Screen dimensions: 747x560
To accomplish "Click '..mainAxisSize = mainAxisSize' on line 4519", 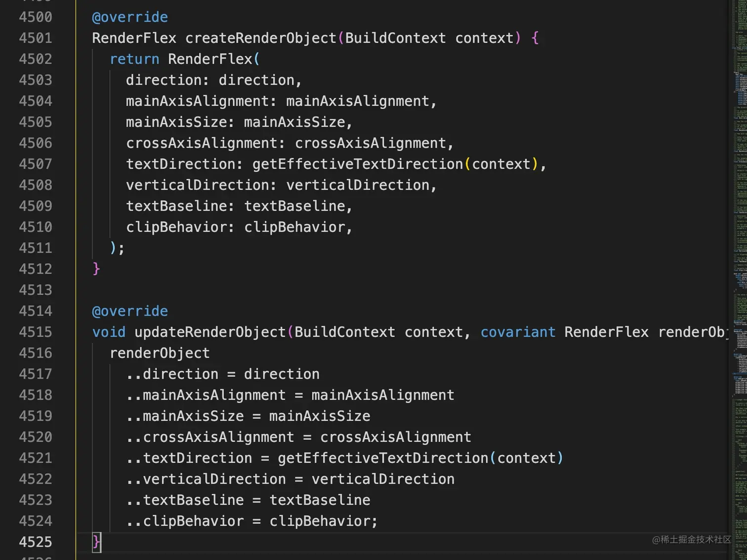I will pyautogui.click(x=248, y=416).
